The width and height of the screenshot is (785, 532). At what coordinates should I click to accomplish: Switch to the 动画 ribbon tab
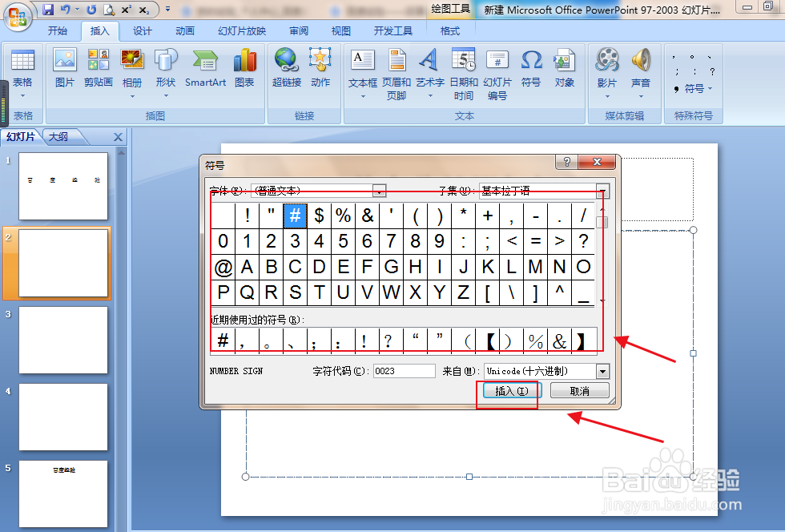[185, 31]
